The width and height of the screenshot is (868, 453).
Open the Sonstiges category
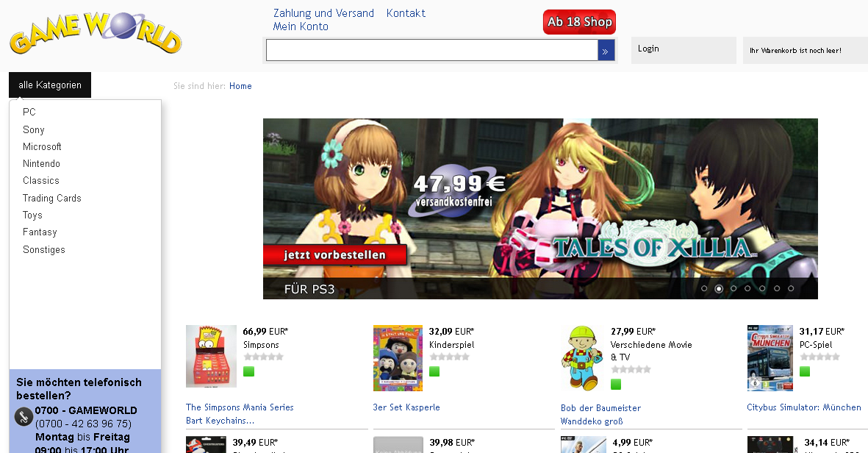point(44,250)
